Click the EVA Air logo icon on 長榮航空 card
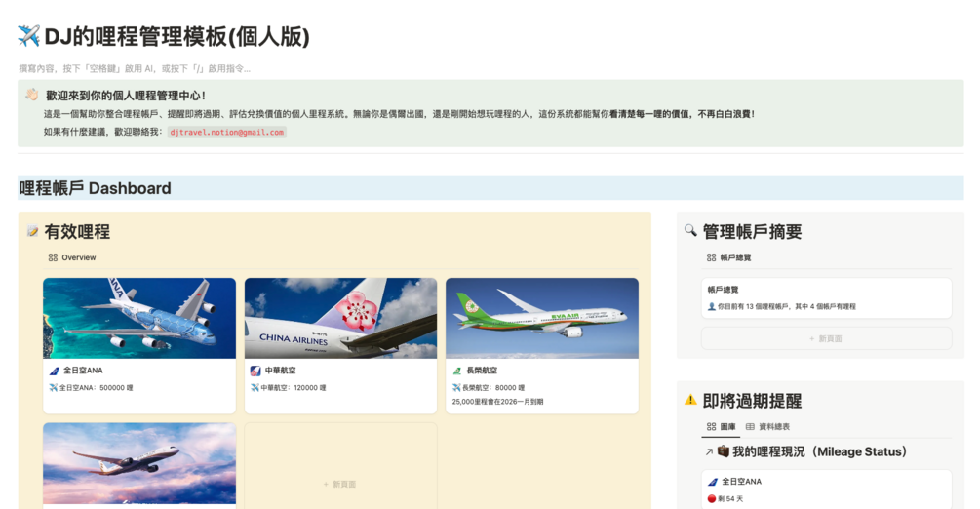The height and width of the screenshot is (509, 980). point(457,371)
